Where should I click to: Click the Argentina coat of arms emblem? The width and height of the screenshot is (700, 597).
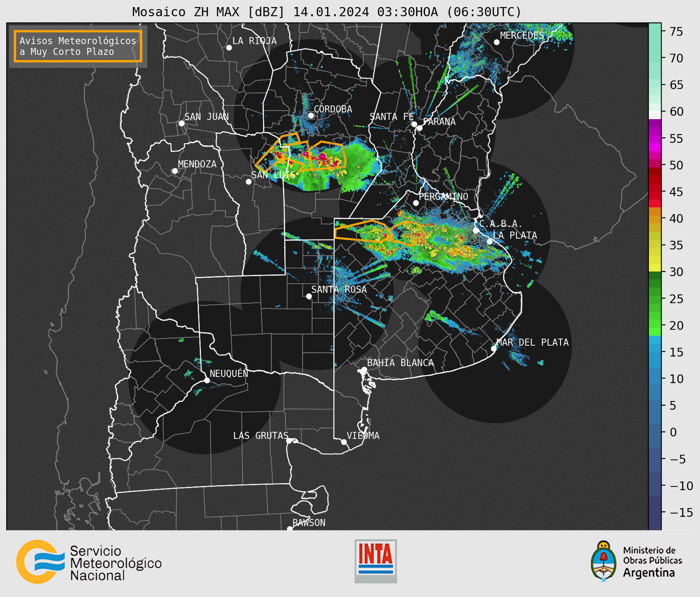pos(604,561)
